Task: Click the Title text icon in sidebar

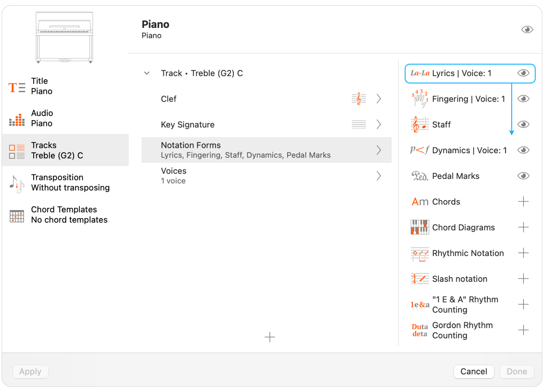Action: click(17, 87)
